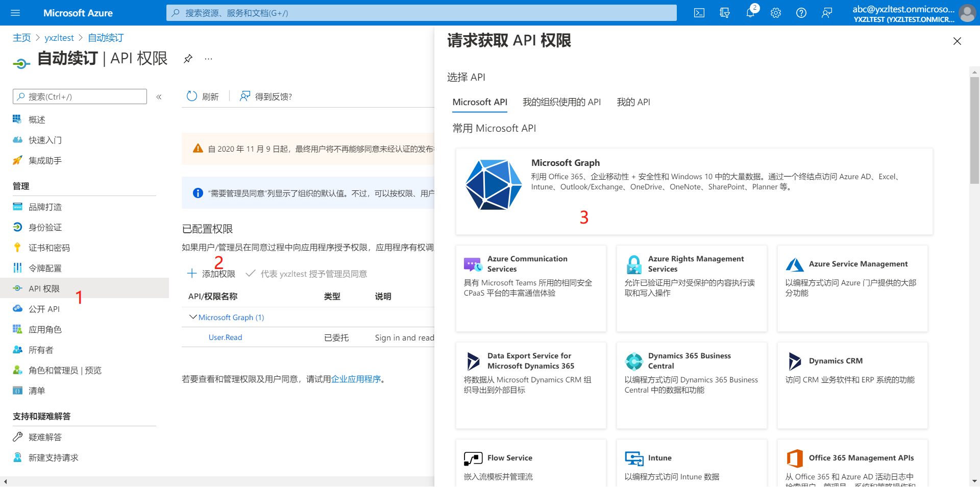Image resolution: width=980 pixels, height=487 pixels.
Task: Open the notifications bell icon
Action: click(750, 13)
